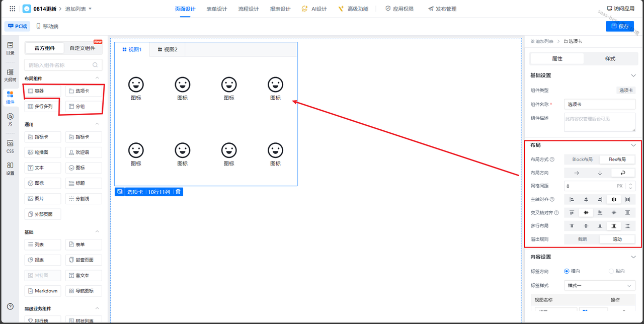Set 布局方向 to the downward arrow

(600, 173)
